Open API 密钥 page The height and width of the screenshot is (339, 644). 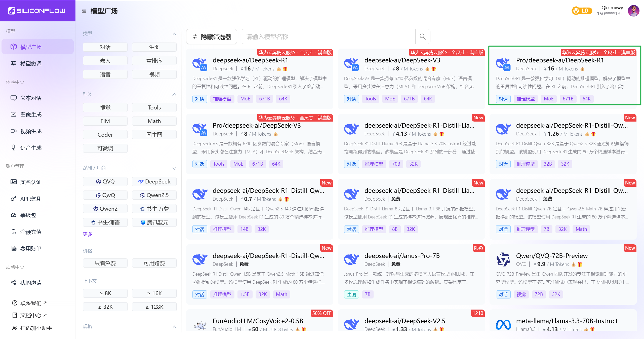click(37, 199)
